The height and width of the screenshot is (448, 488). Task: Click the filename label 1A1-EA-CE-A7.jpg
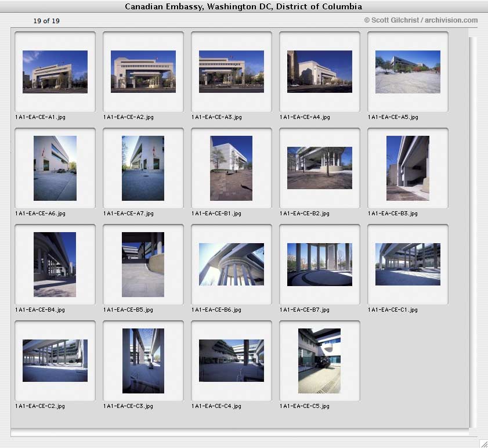click(128, 214)
